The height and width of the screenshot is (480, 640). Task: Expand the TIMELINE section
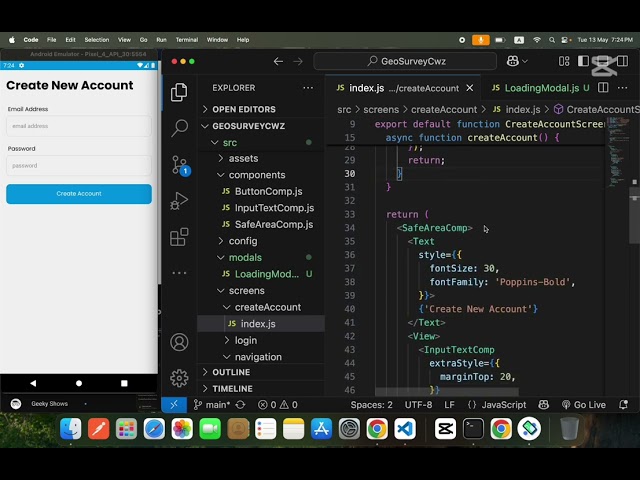pyautogui.click(x=261, y=389)
